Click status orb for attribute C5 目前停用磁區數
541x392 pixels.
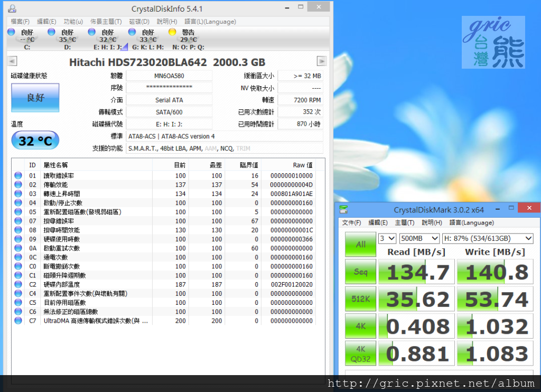(18, 303)
